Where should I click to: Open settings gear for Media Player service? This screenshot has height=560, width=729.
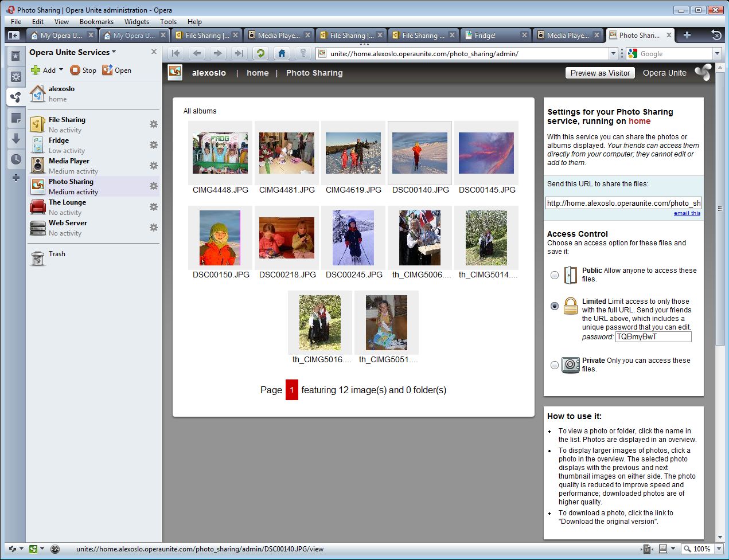pos(154,166)
